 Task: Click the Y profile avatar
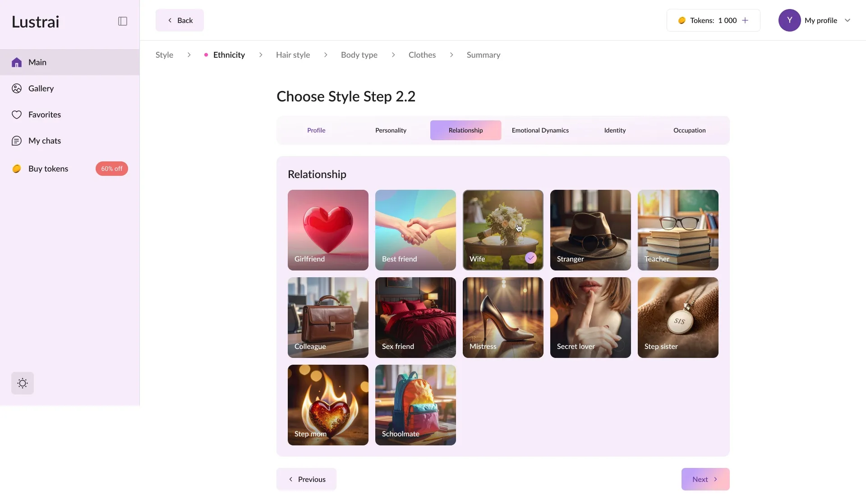(789, 20)
